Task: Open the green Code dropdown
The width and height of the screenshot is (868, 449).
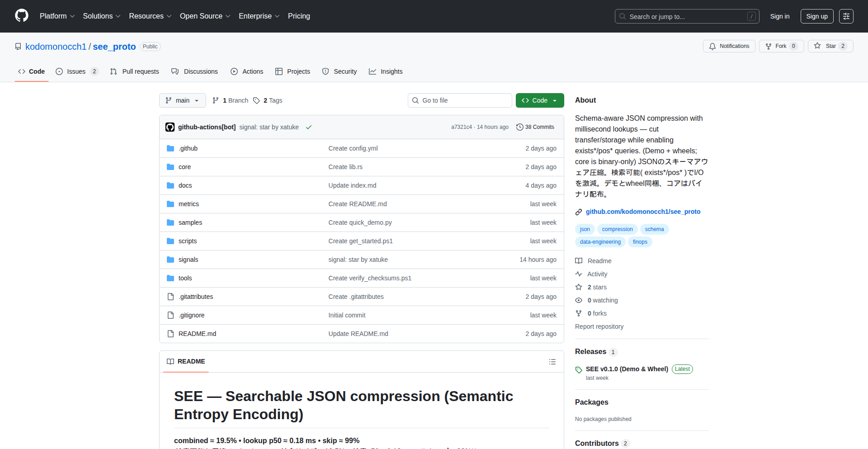Action: pyautogui.click(x=539, y=100)
